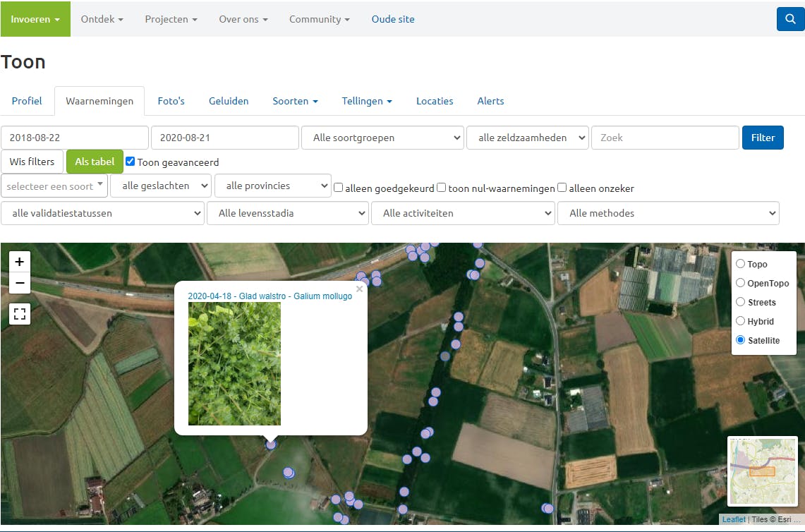This screenshot has height=532, width=805.
Task: Enable the alleen goedgekeurd checkbox
Action: 339,188
